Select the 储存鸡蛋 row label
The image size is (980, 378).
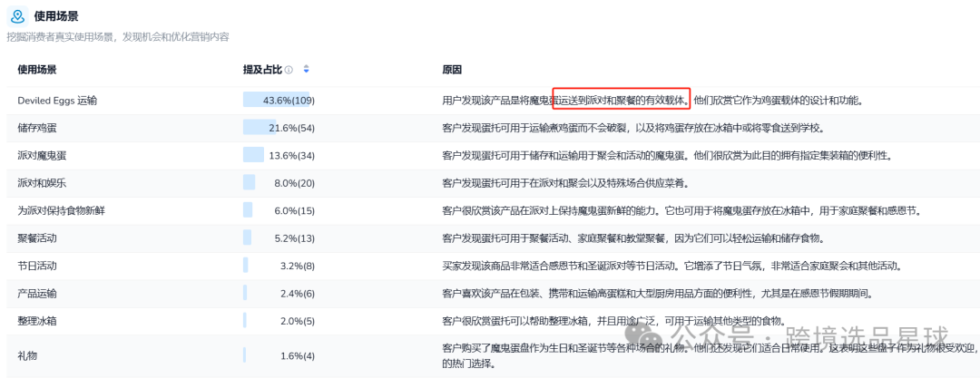(37, 128)
